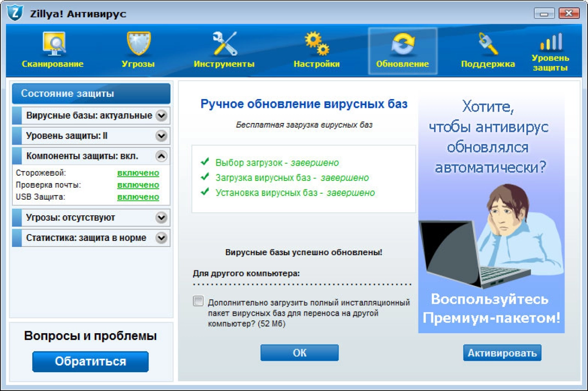588x391 pixels.
Task: Minimize the Zillya window
Action: click(544, 13)
